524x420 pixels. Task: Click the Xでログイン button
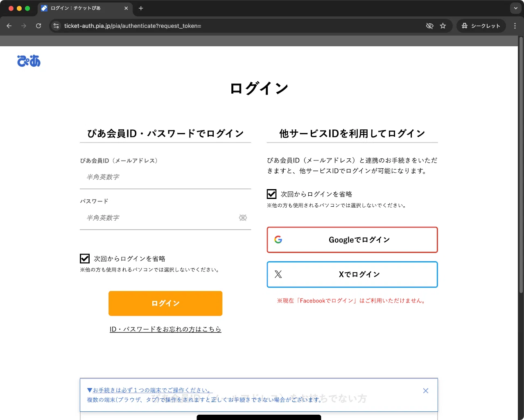[x=352, y=274]
